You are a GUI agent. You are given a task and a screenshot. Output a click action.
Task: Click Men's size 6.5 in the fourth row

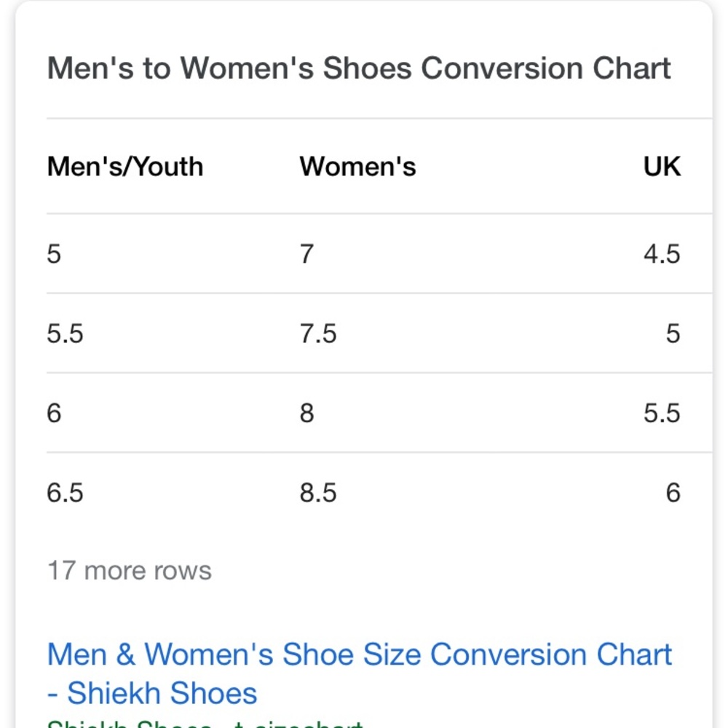[x=64, y=492]
